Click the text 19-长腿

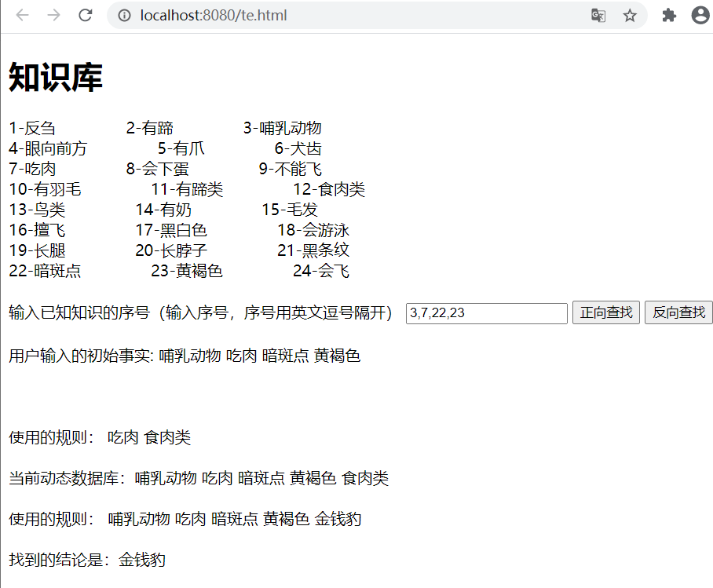coord(37,251)
